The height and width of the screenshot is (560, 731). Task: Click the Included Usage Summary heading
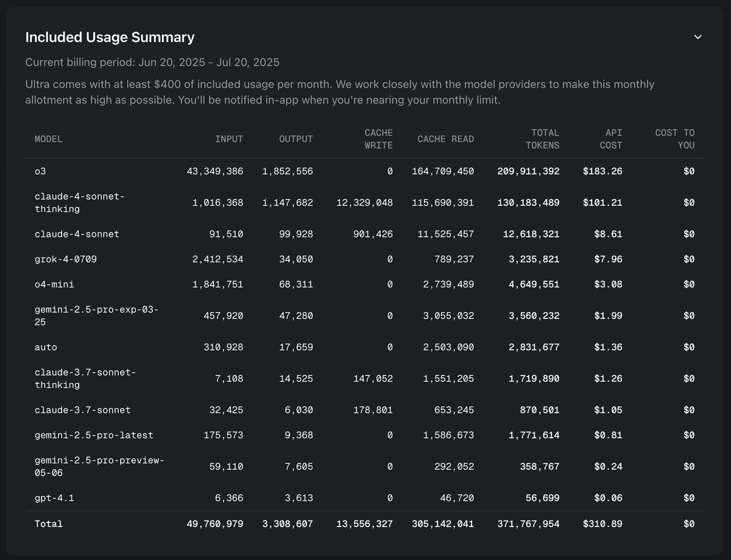110,37
